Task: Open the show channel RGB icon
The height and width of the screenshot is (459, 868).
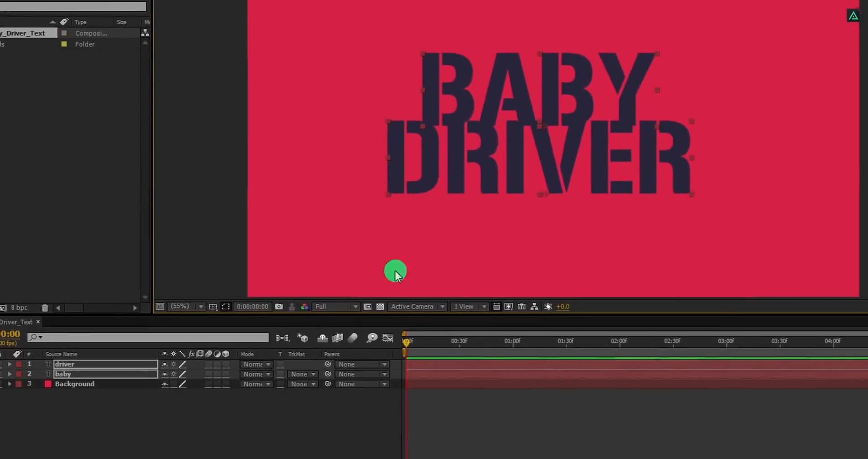Action: click(305, 307)
